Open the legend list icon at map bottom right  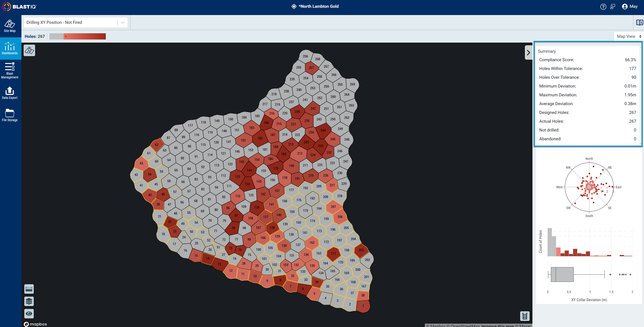525,316
